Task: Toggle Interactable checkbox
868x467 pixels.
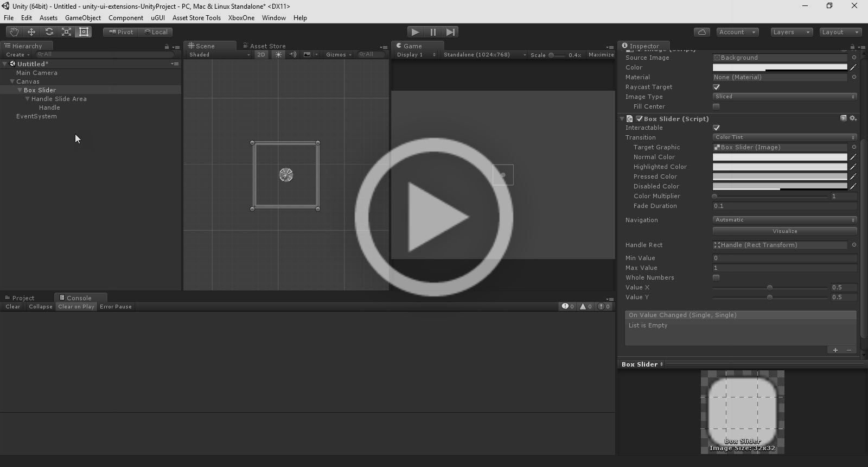Action: pos(716,128)
